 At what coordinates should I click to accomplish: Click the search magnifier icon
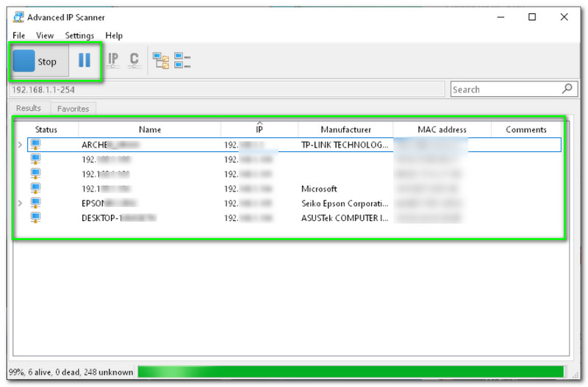coord(567,89)
